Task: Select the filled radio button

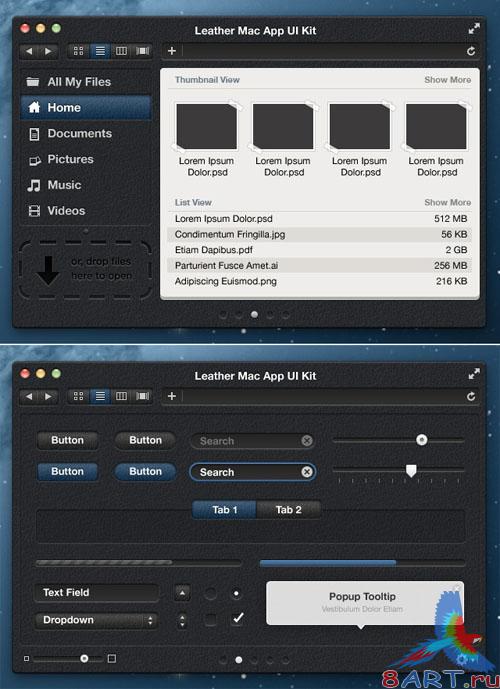Action: click(236, 593)
